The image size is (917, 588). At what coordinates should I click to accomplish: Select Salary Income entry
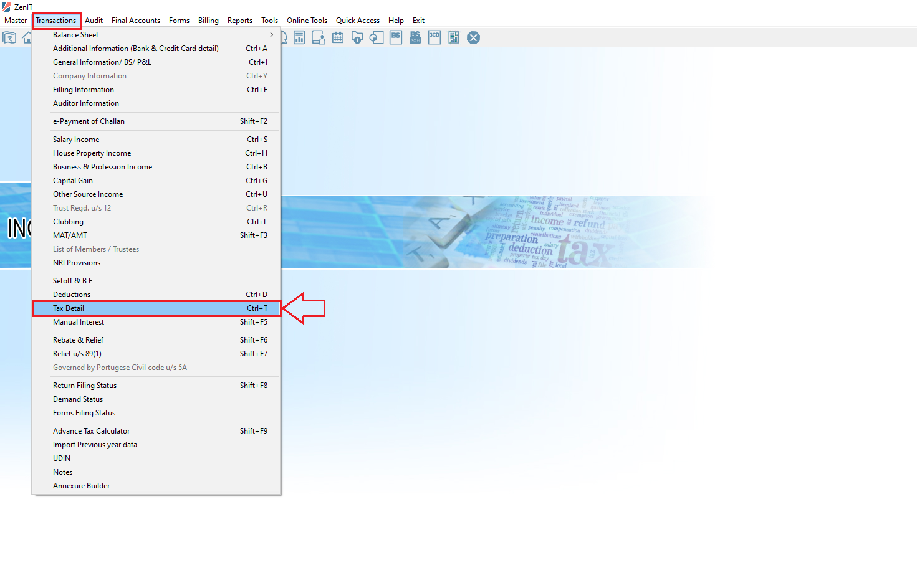click(156, 140)
